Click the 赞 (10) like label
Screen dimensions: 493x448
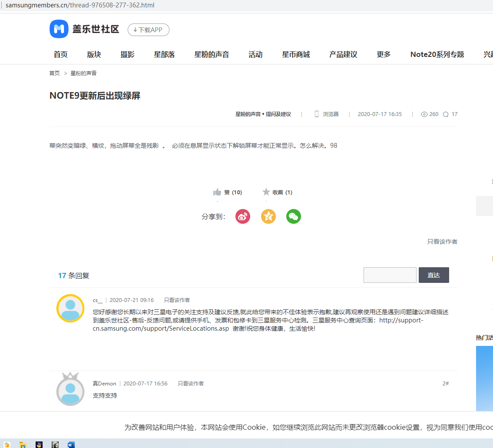tap(233, 192)
